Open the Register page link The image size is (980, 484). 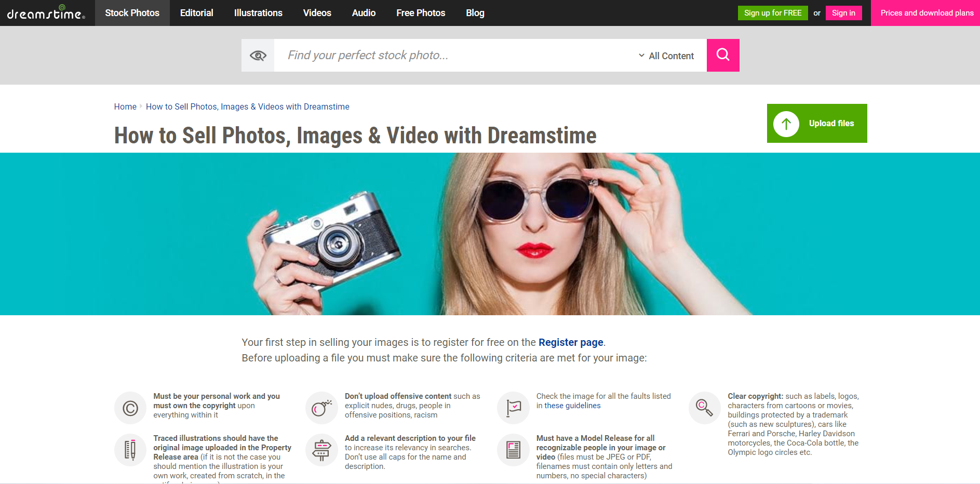click(571, 342)
